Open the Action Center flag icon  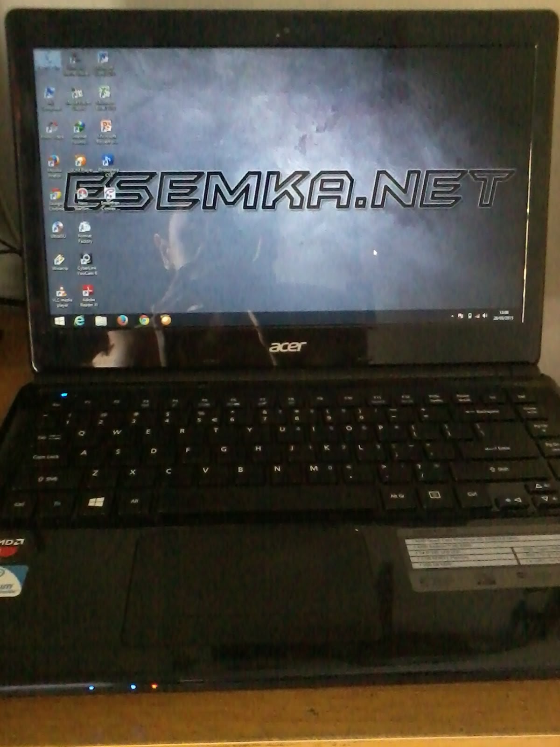[460, 317]
